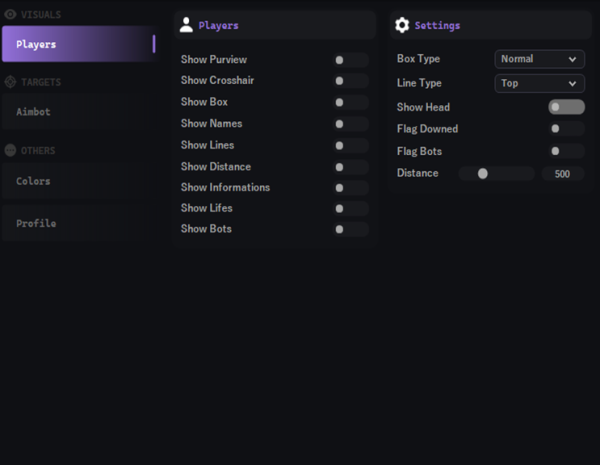Enable Show Names switch
The image size is (600, 465).
tap(350, 124)
